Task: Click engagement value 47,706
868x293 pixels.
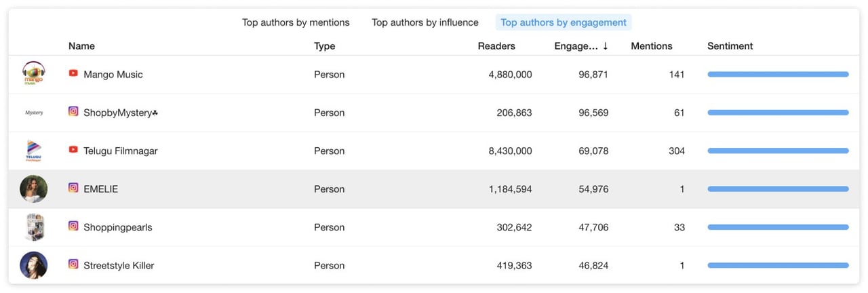Action: tap(593, 227)
